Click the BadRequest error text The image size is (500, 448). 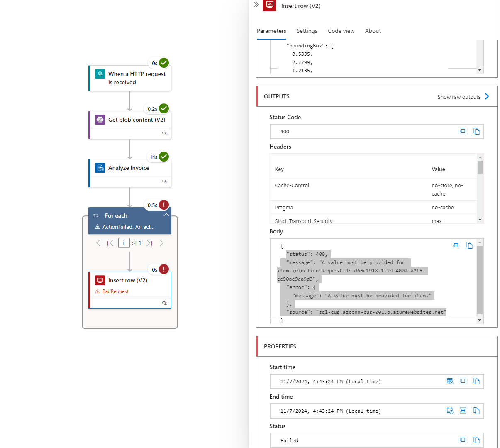pos(115,291)
